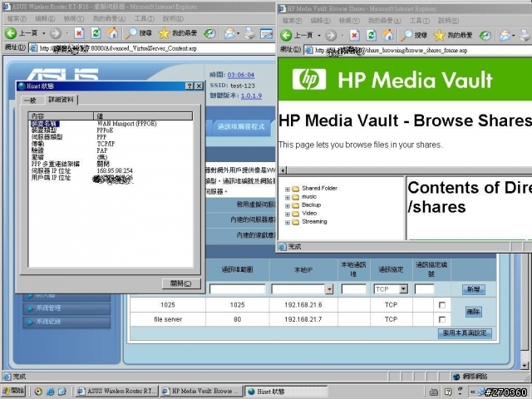Screen dimensions: 532x399
Task: Click Refresh icon in HP Media Vault window
Action: [372, 35]
